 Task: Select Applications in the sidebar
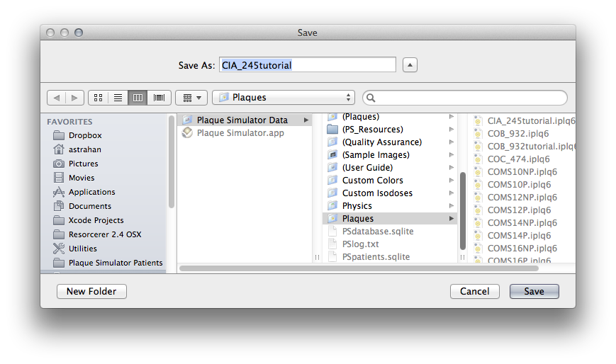tap(91, 192)
